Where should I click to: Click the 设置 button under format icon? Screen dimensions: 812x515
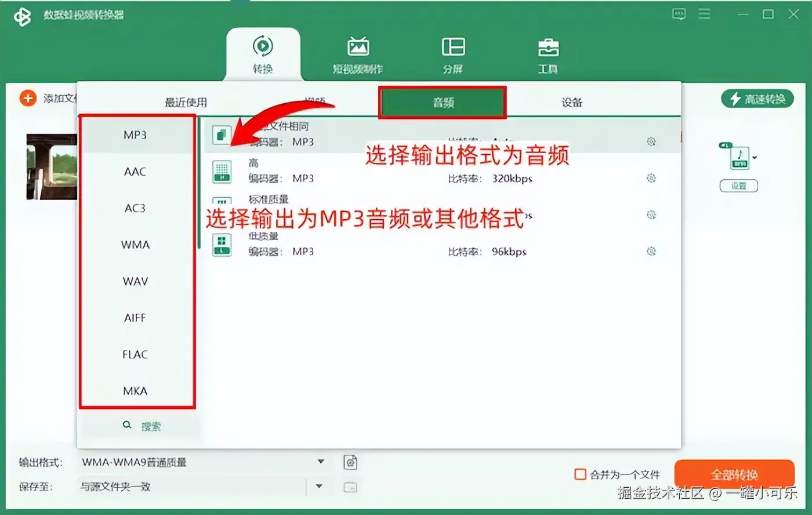pyautogui.click(x=738, y=186)
